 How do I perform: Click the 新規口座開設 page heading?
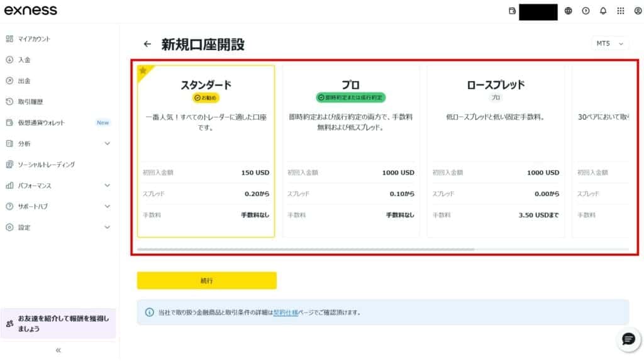tap(203, 45)
